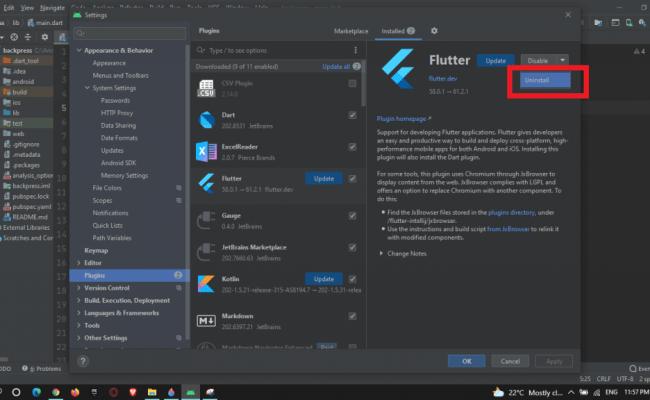
Task: Open the View menu in main window
Action: [x=27, y=7]
